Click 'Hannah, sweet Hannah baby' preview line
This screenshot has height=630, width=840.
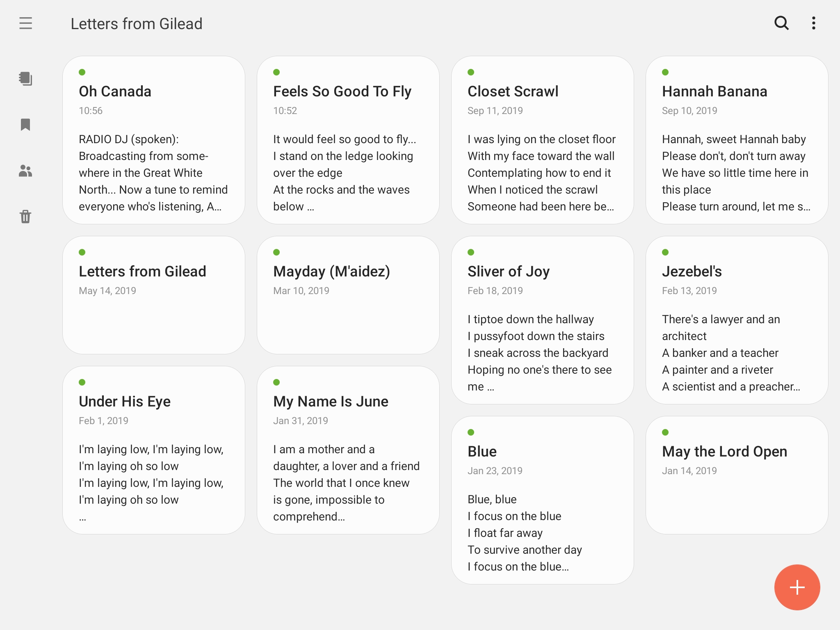point(734,139)
